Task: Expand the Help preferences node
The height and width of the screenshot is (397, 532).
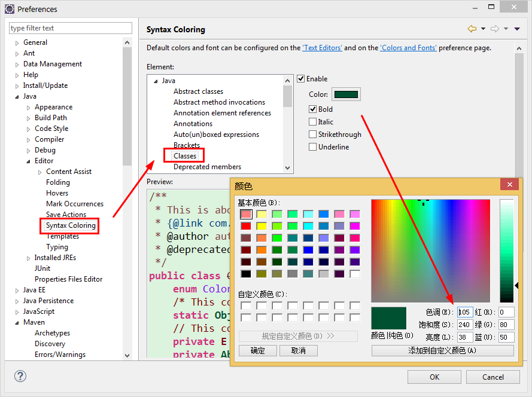Action: (17, 75)
